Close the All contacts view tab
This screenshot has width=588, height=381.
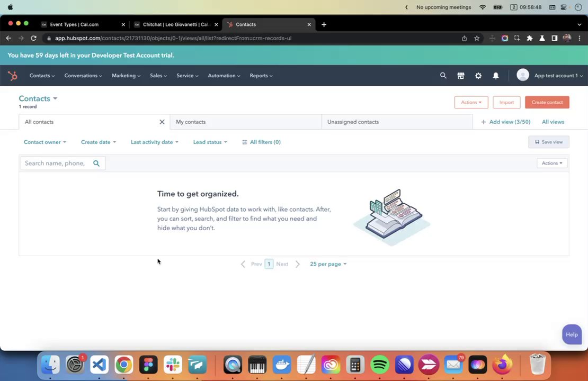tap(162, 122)
